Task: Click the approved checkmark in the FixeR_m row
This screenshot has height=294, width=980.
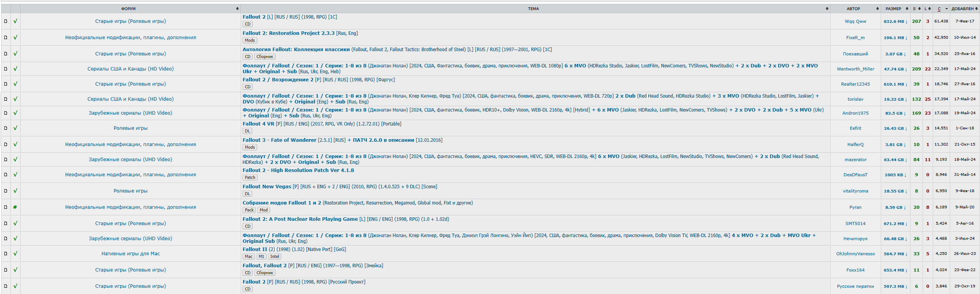Action: [x=15, y=38]
